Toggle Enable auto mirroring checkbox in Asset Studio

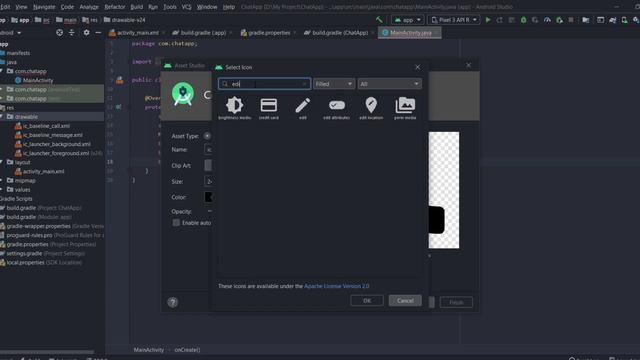pos(176,223)
